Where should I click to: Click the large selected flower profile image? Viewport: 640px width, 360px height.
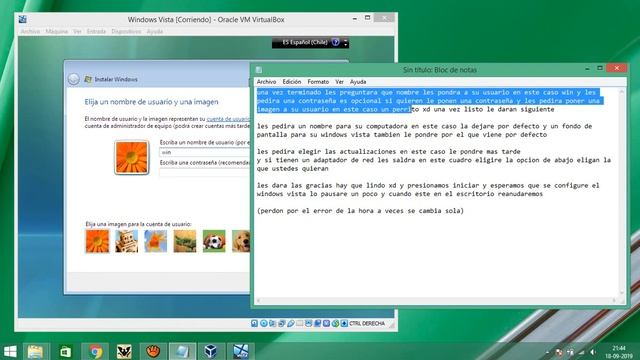click(131, 158)
